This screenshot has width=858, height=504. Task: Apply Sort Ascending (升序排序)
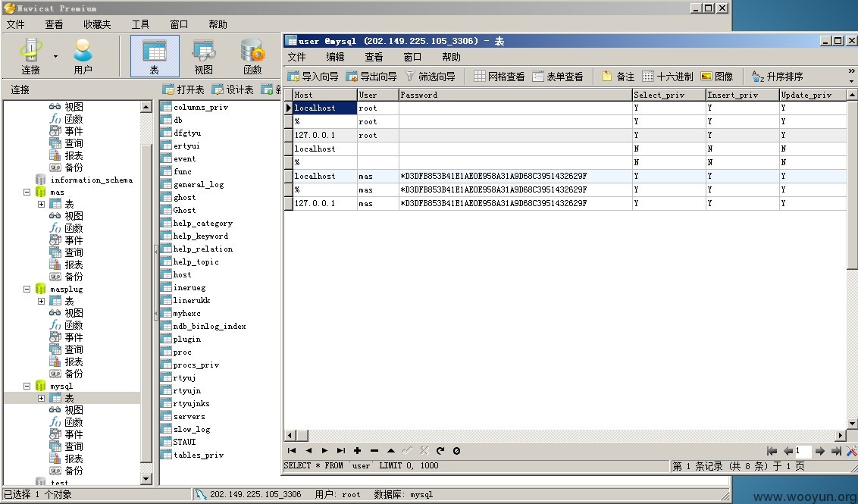click(x=777, y=77)
